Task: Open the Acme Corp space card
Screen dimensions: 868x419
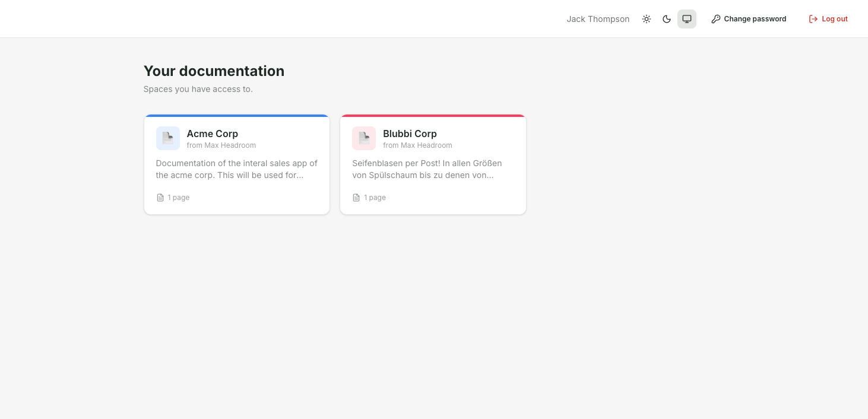Action: pos(237,164)
